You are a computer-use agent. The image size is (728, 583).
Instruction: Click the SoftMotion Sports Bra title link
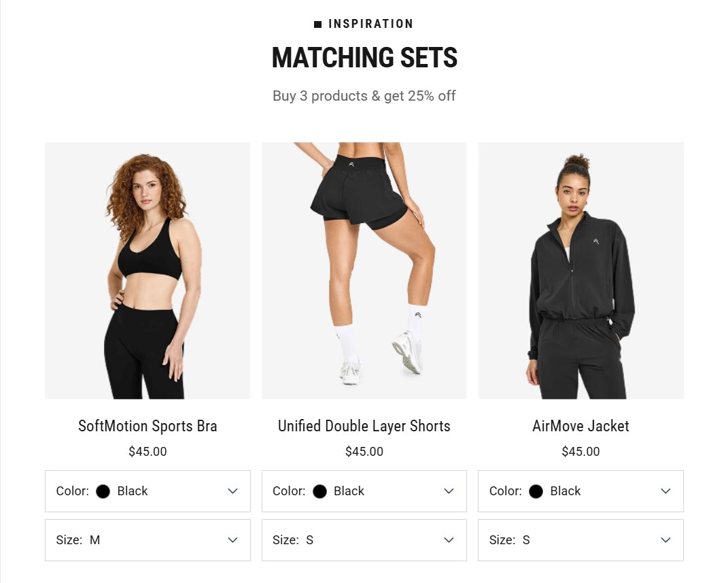coord(148,427)
